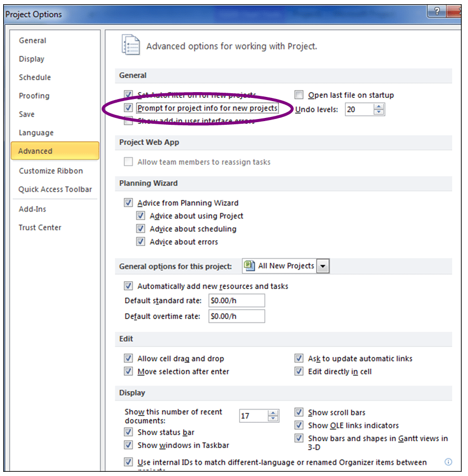Increase the Undo levels value
The height and width of the screenshot is (476, 468).
tap(379, 106)
